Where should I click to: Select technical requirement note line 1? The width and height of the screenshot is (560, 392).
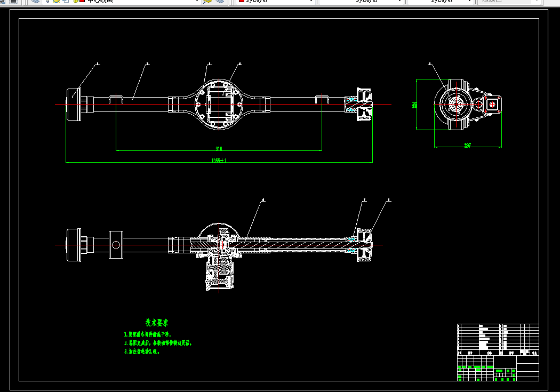pos(148,334)
